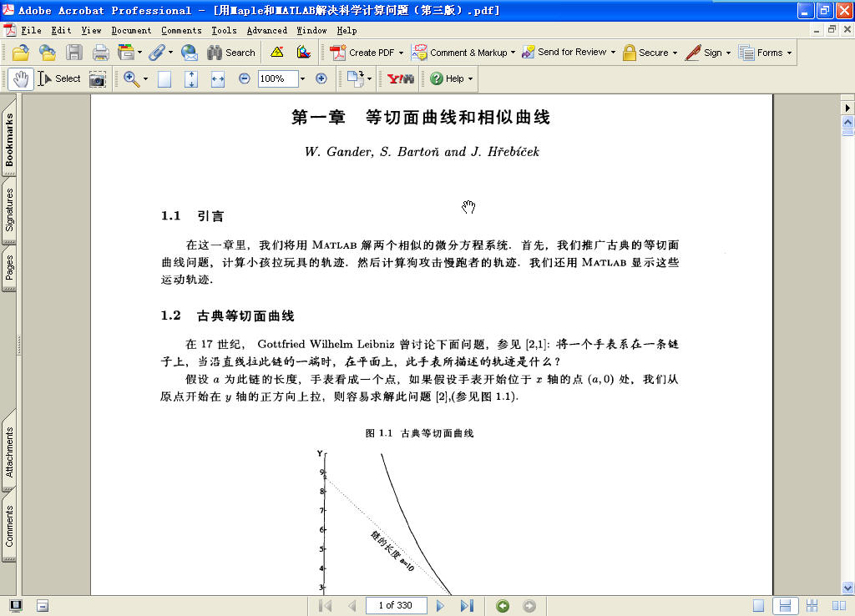Viewport: 855px width, 616px height.
Task: Click the vertical scrollbar thumb
Action: [847, 133]
